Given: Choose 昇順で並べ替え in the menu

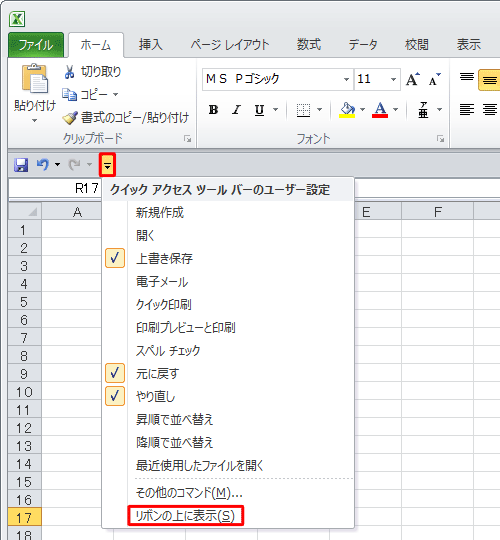Looking at the screenshot, I should tap(175, 419).
